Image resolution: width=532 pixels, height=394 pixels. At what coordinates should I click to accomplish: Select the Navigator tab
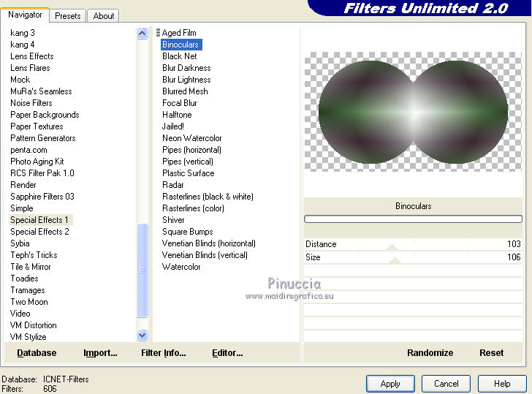point(25,15)
